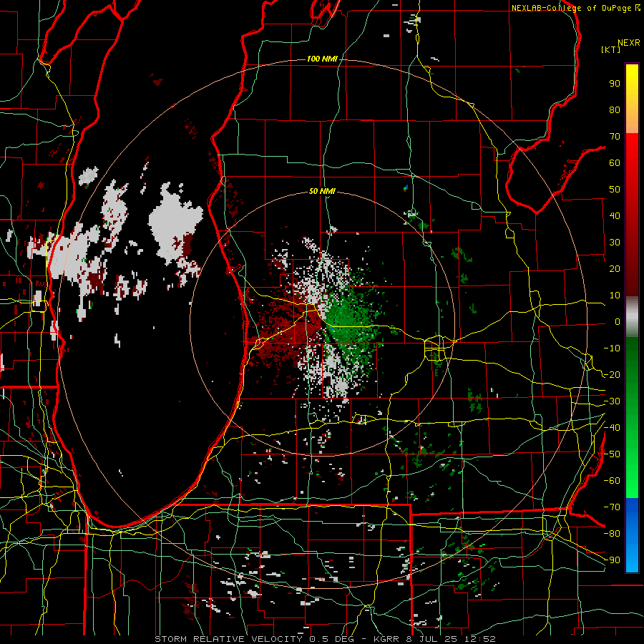Click the 60 value on the velocity scale

pyautogui.click(x=615, y=163)
